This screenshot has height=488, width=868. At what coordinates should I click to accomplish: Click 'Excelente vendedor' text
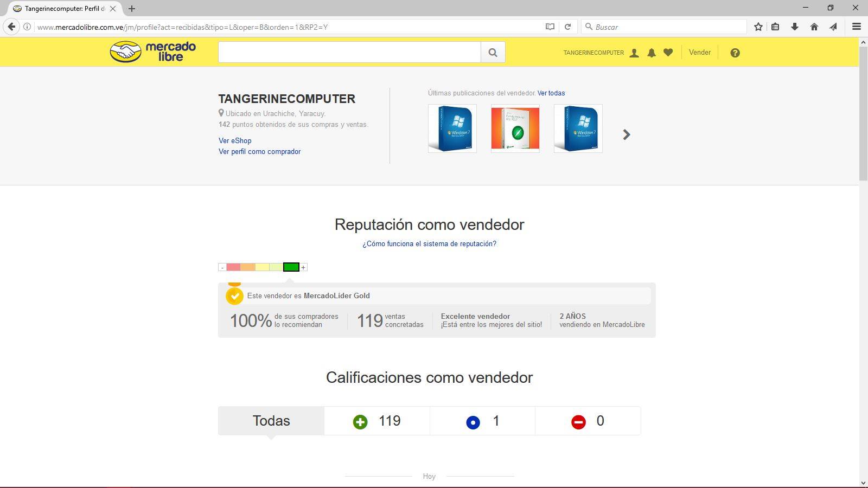[x=475, y=317]
